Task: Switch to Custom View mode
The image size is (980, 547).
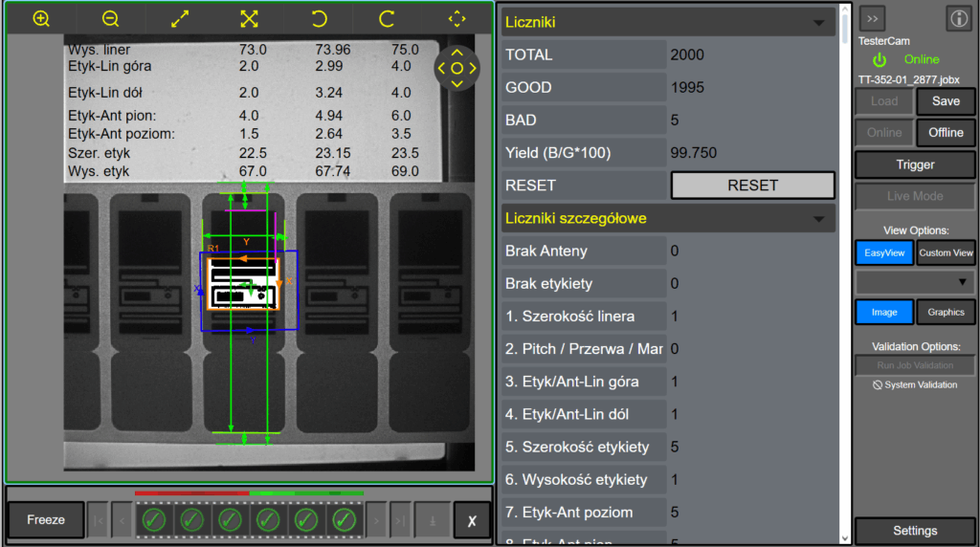Action: click(x=946, y=252)
